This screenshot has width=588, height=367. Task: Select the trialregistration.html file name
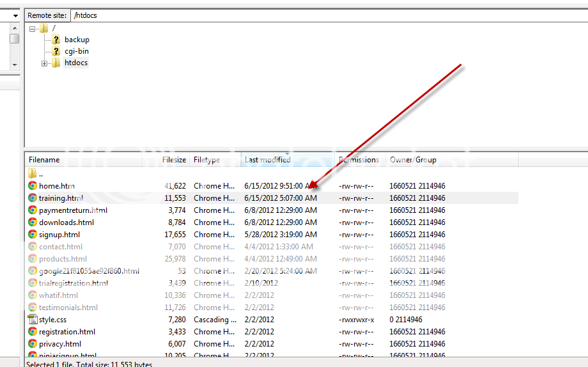coord(73,283)
